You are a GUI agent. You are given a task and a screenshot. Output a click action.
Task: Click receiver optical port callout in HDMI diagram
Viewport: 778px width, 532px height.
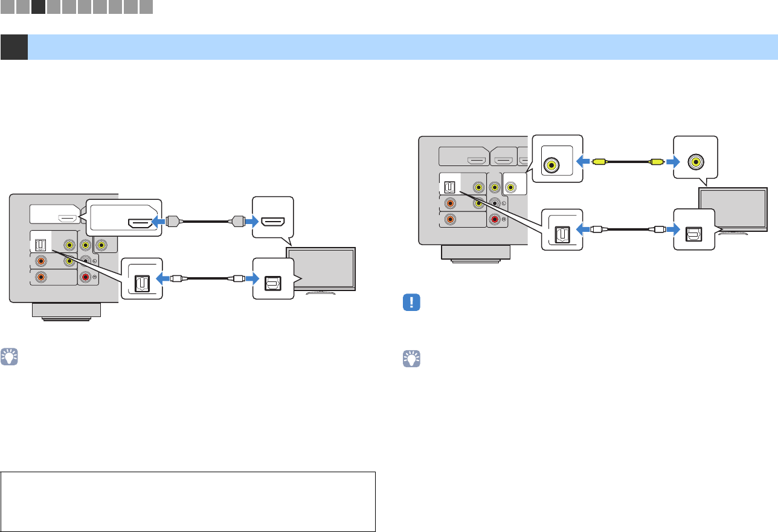pos(142,280)
